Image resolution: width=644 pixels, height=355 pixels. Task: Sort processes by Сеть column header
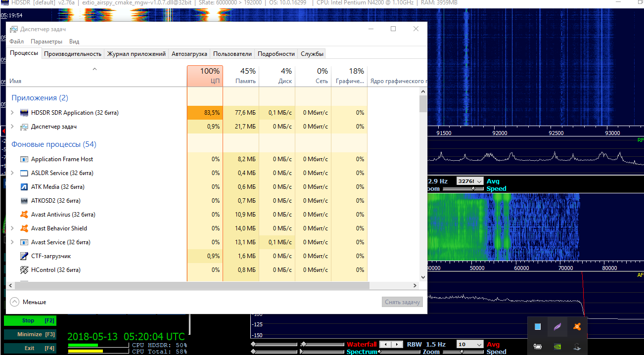point(313,76)
